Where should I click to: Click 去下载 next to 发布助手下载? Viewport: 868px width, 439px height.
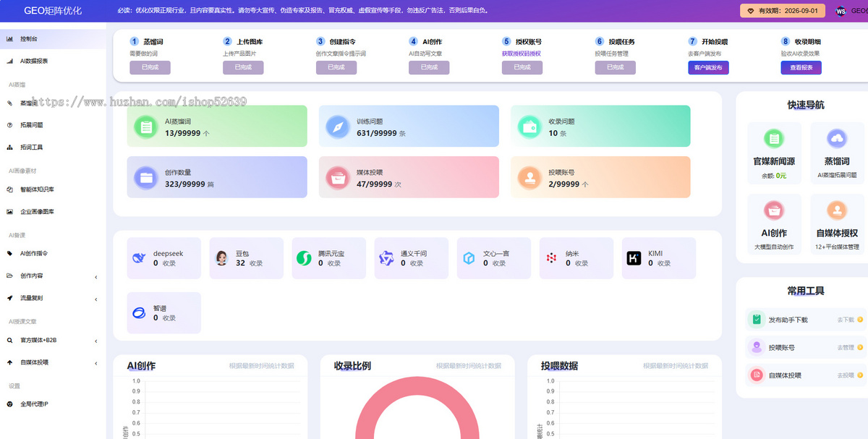846,320
